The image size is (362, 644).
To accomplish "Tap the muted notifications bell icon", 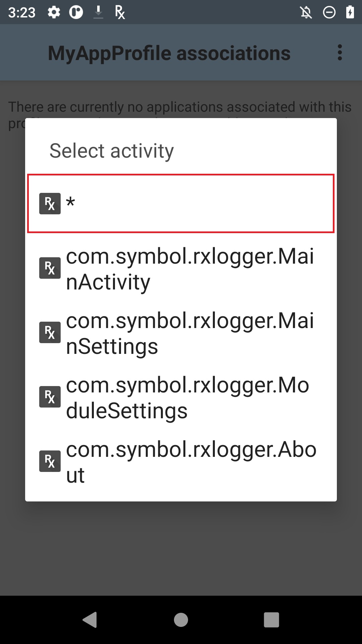I will tap(306, 13).
